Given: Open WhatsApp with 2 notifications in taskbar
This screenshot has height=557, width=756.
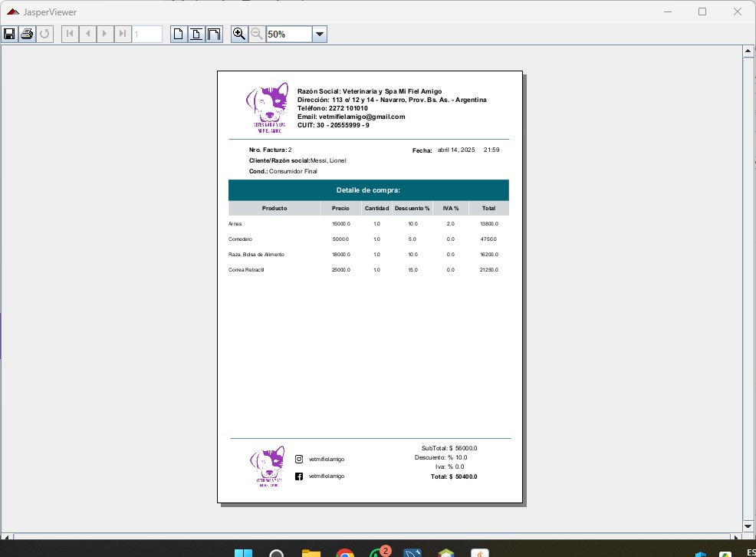Looking at the screenshot, I should tap(379, 552).
